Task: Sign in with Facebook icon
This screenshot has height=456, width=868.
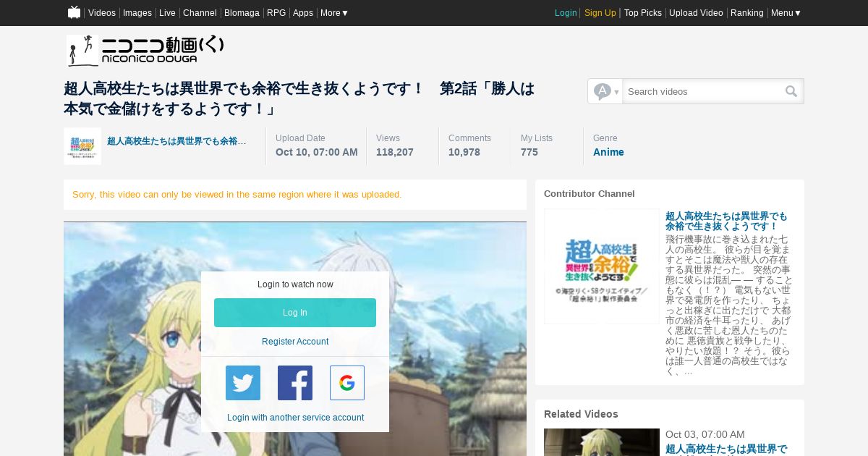Action: coord(295,383)
